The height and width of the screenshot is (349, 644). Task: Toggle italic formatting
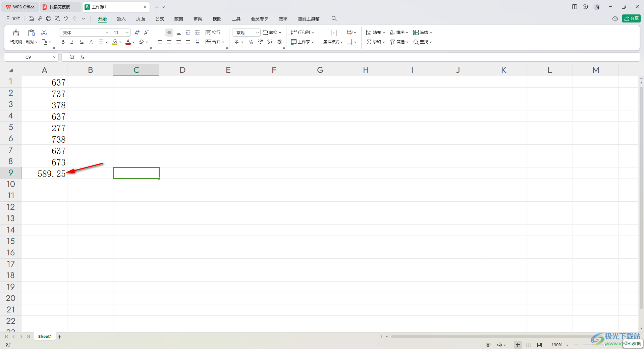click(x=72, y=42)
